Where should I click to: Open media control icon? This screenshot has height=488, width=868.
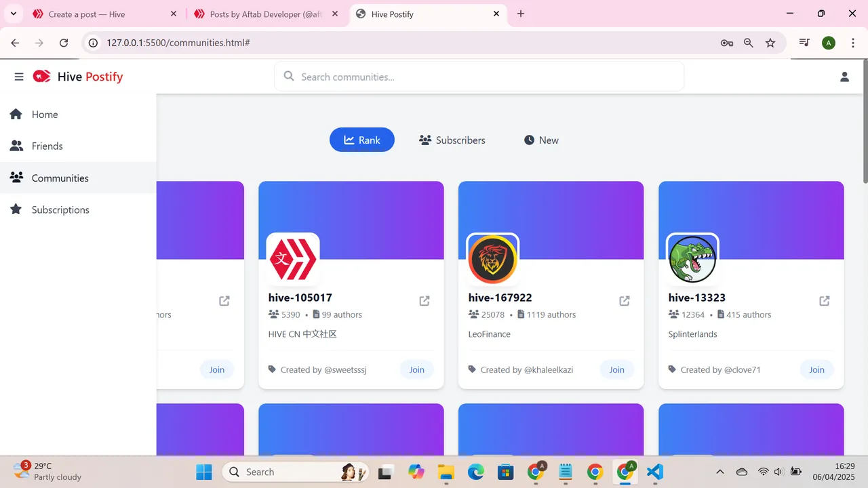[x=804, y=43]
